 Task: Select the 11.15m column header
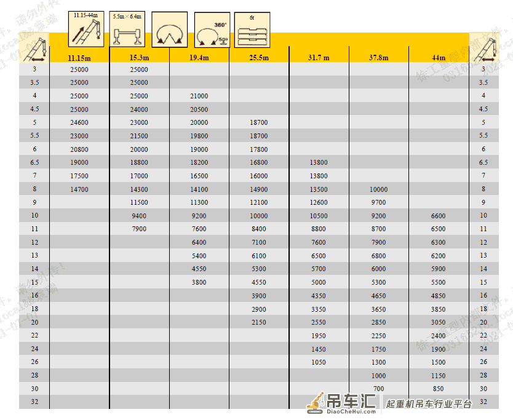(x=79, y=58)
